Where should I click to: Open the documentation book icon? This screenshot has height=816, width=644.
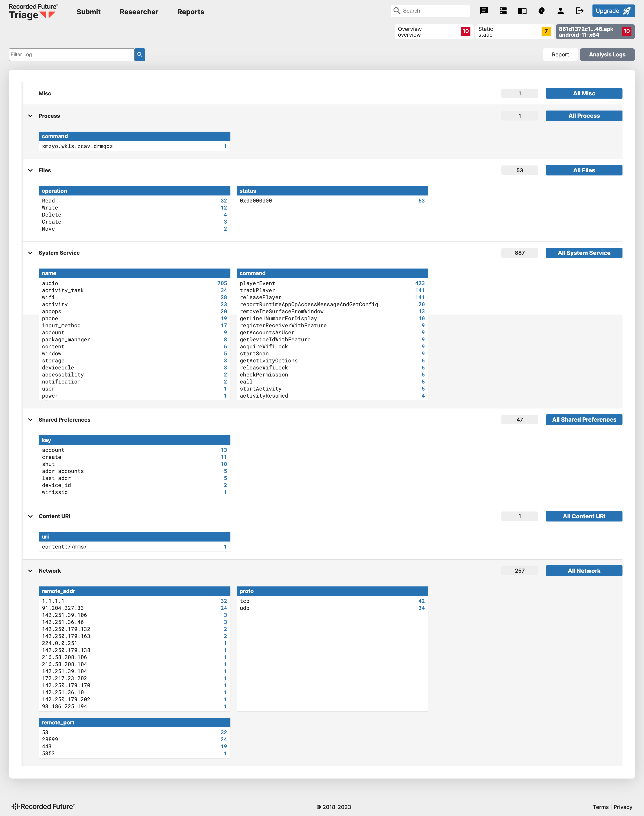pos(522,11)
